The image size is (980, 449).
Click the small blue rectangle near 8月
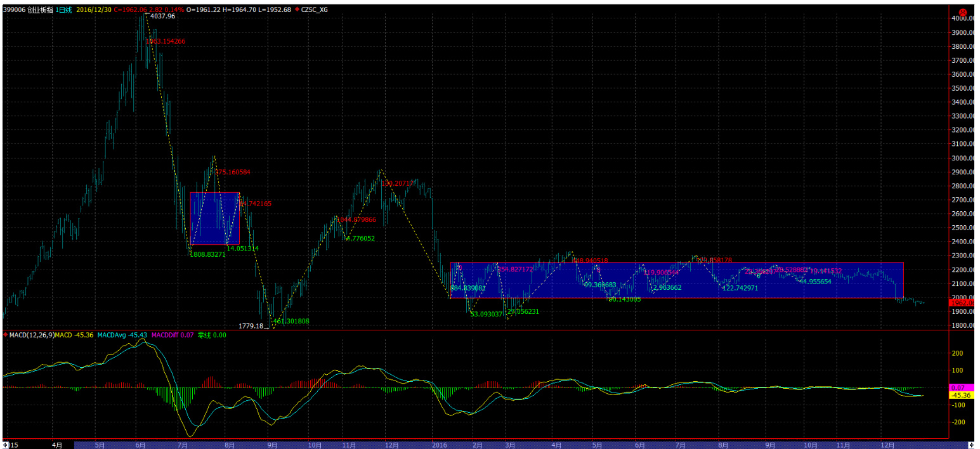214,218
